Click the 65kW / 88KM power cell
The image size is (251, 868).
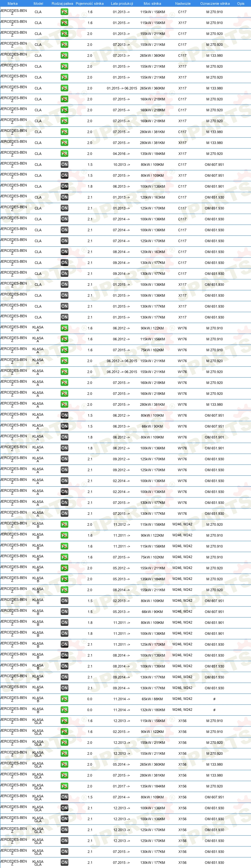pos(152,699)
